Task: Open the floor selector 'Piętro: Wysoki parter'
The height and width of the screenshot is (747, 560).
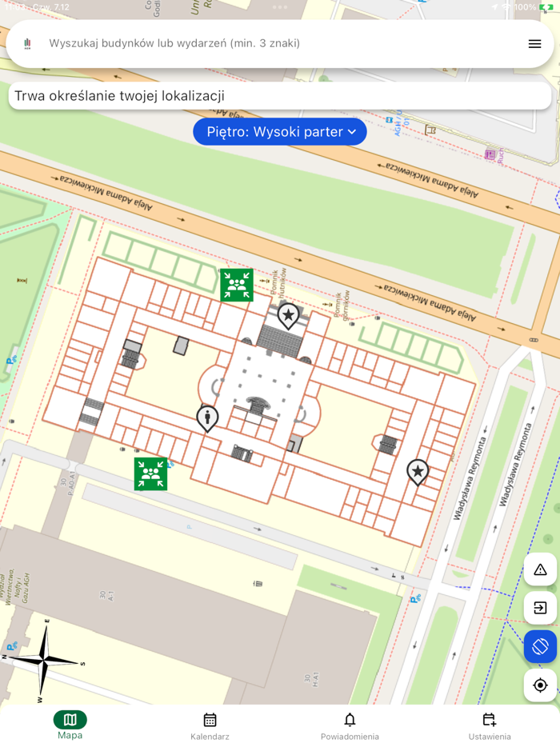Action: point(280,132)
